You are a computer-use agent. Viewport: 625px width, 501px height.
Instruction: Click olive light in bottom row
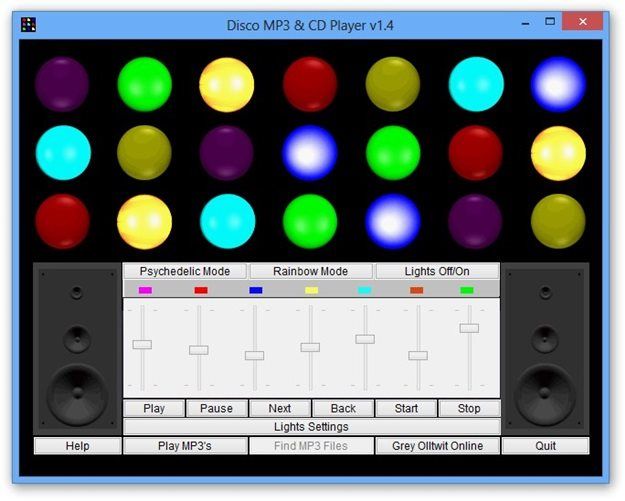click(558, 222)
